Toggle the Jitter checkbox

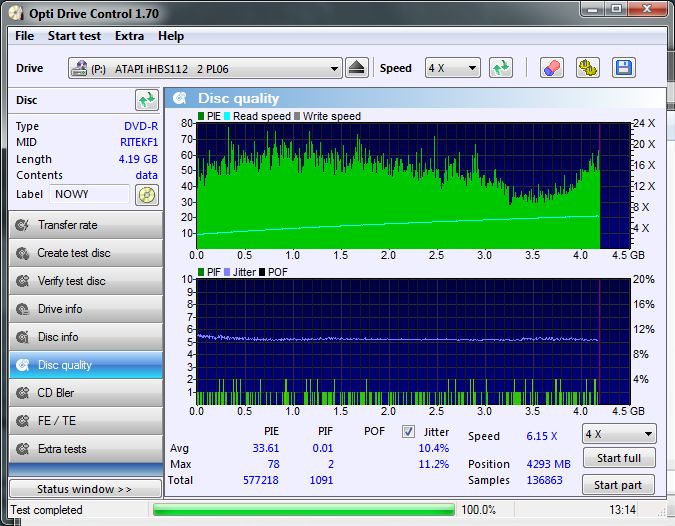pos(408,431)
